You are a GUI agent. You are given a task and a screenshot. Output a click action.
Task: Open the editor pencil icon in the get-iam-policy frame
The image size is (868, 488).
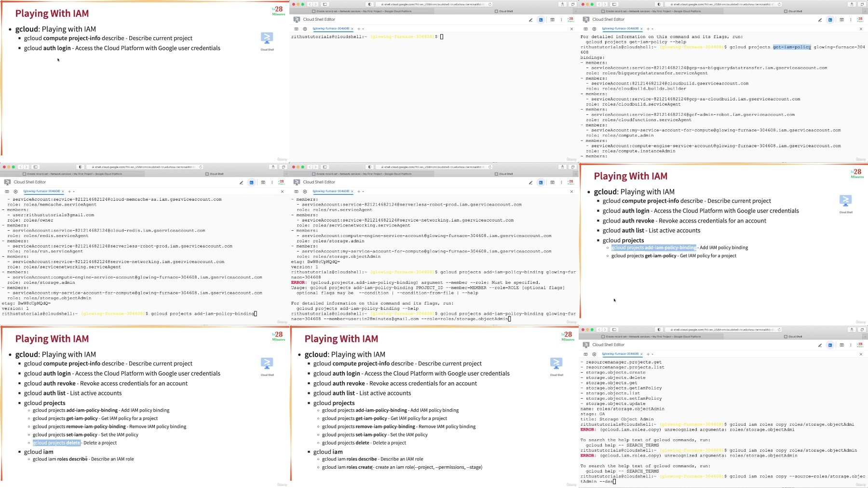pos(820,20)
